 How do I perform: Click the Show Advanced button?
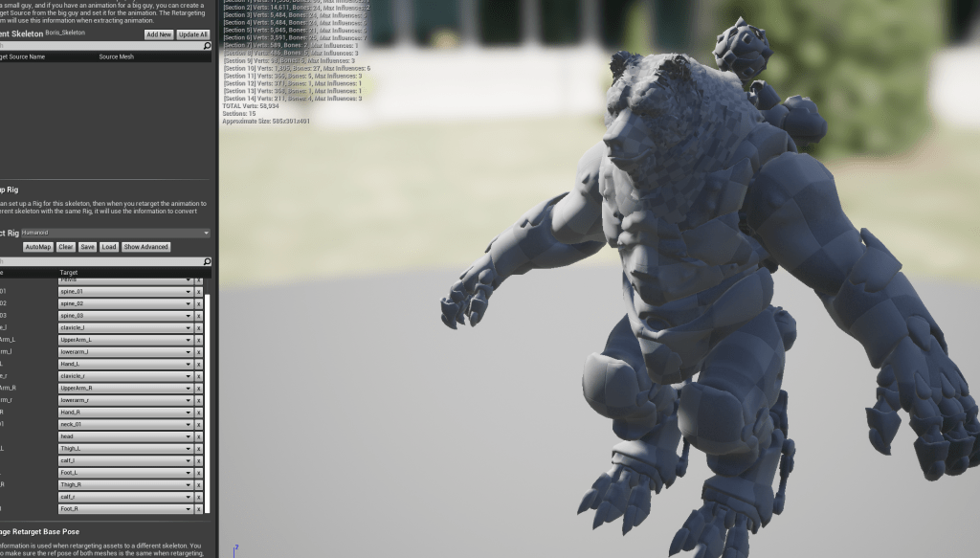[x=146, y=247]
